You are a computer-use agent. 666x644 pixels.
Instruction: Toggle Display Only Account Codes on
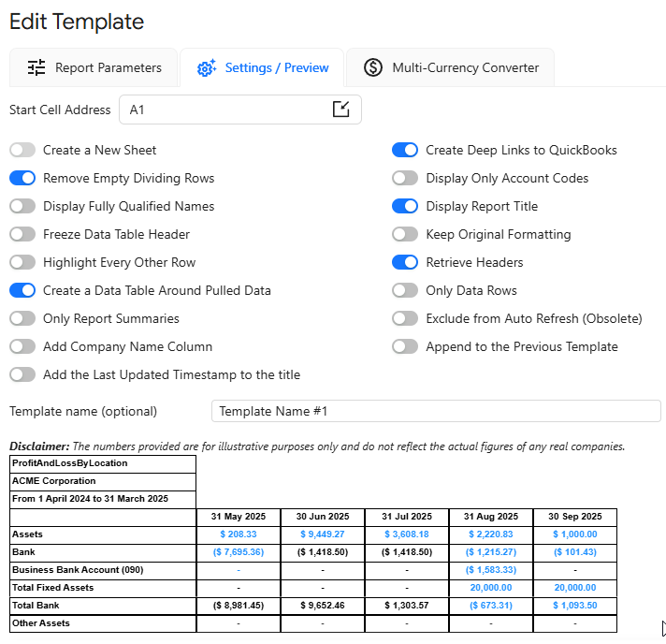405,178
